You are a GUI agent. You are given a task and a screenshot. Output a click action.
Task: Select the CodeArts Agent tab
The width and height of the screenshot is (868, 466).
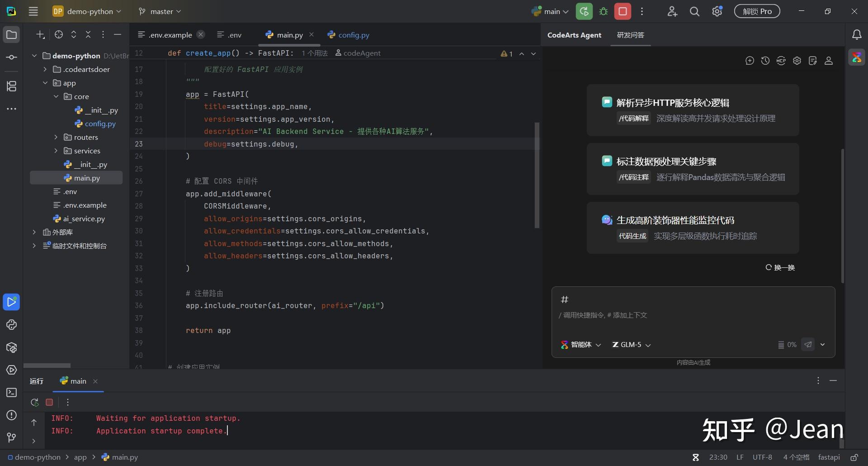click(574, 35)
